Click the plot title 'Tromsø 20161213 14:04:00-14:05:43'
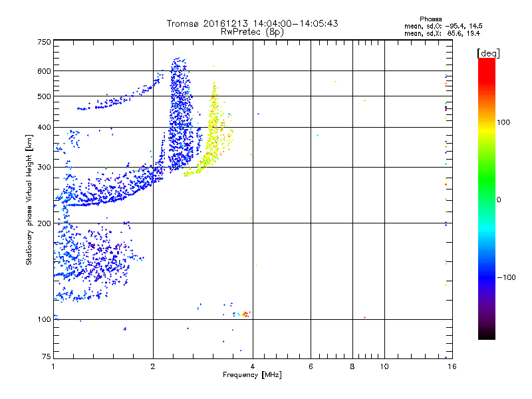The height and width of the screenshot is (399, 532). point(252,23)
